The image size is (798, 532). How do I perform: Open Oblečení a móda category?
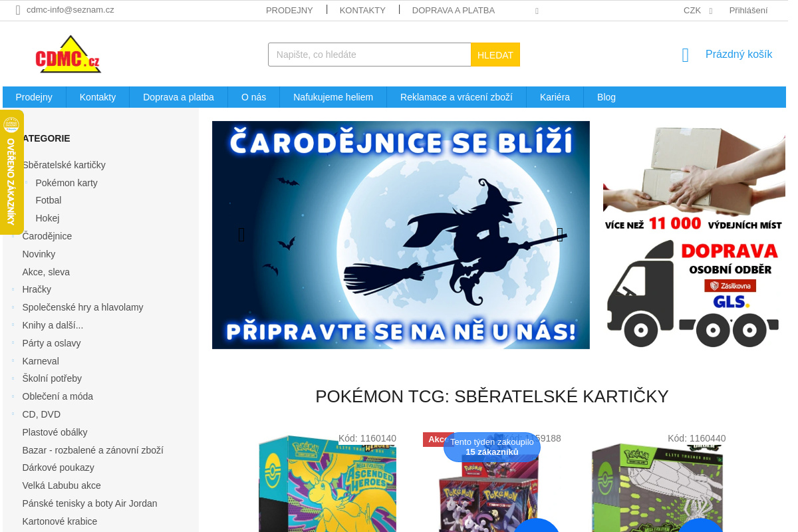point(58,396)
